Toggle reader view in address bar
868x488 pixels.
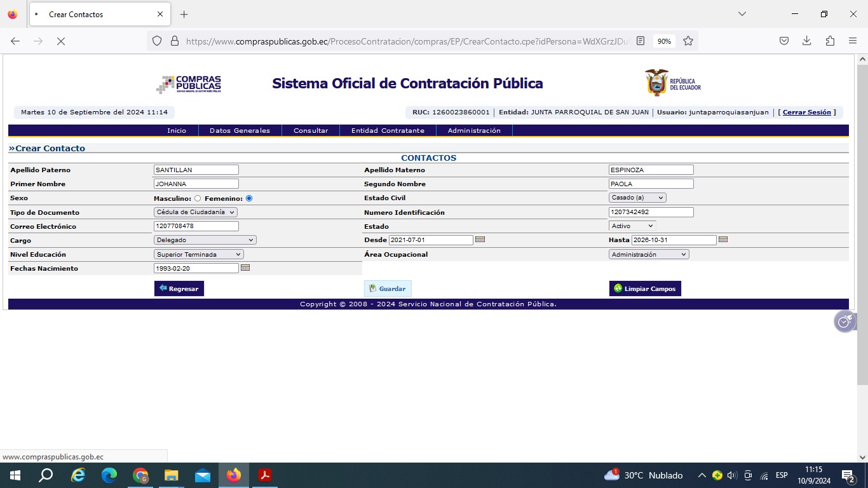coord(641,41)
